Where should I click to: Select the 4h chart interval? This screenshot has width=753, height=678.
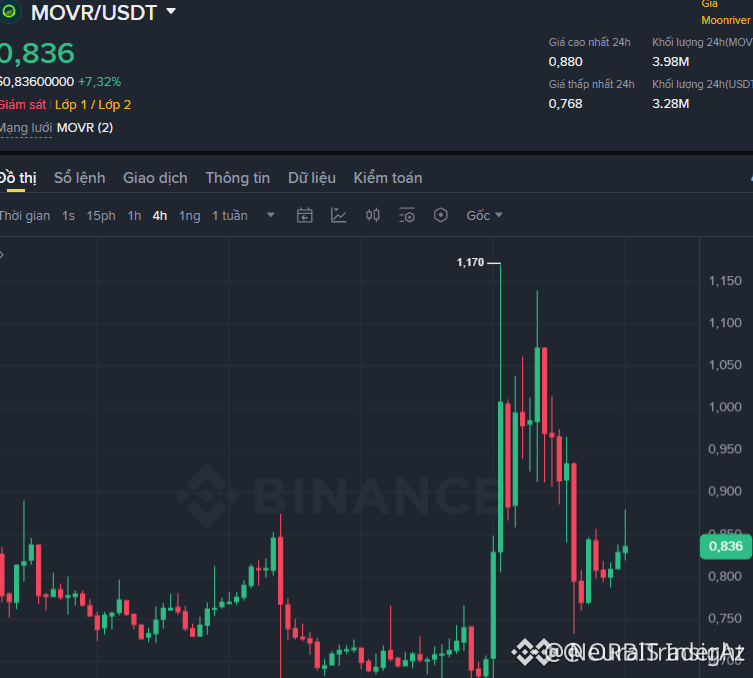(160, 216)
